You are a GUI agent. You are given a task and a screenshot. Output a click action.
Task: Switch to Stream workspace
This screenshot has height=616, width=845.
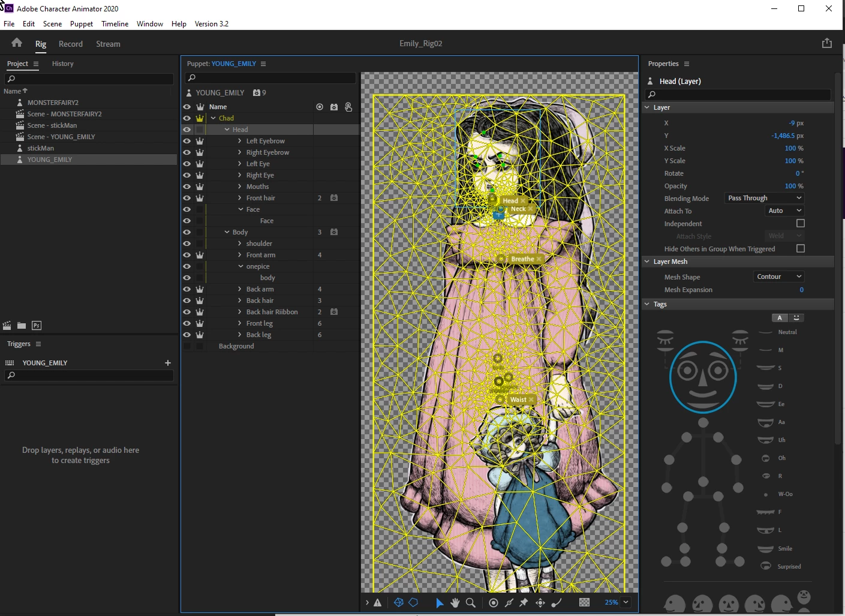108,44
